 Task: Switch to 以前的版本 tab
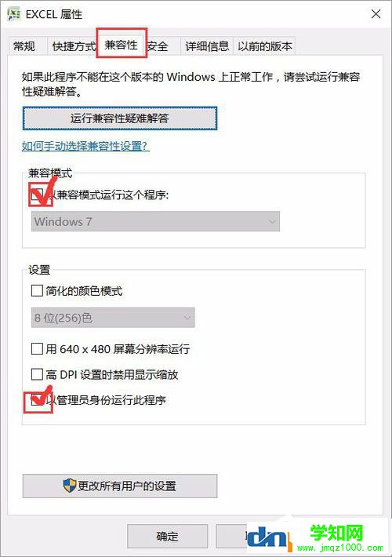265,46
